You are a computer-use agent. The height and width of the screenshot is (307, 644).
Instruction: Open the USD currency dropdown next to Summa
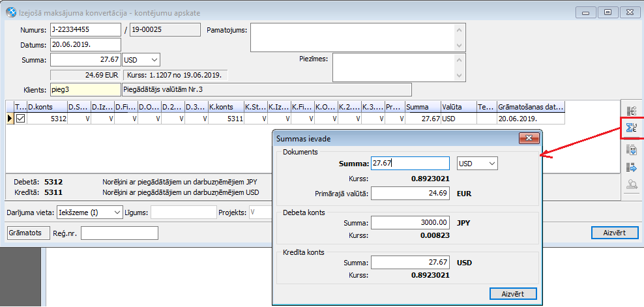[x=155, y=60]
